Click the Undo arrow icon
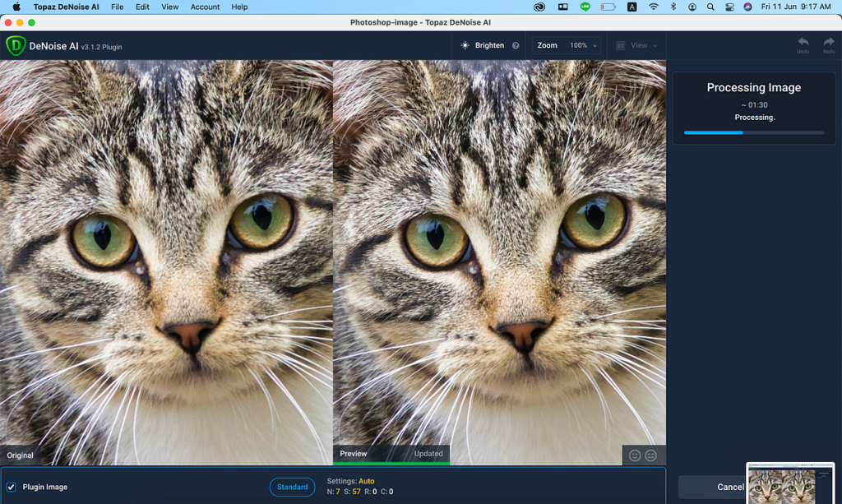 pos(803,42)
